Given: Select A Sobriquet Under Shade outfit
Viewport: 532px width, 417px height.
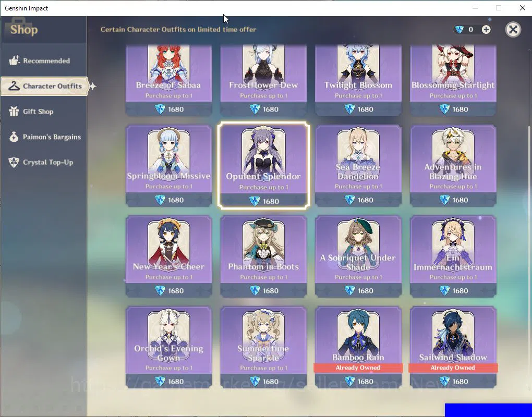Looking at the screenshot, I should (x=358, y=256).
